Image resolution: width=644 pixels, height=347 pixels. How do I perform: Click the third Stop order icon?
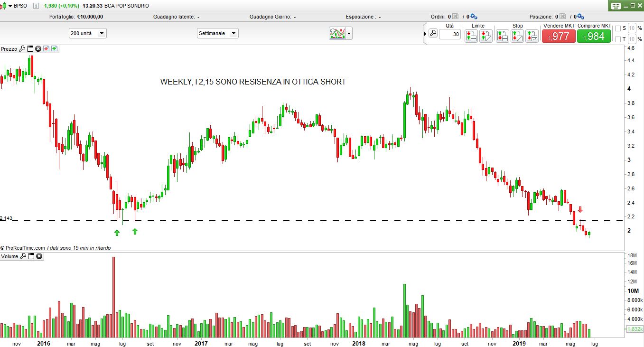[x=532, y=36]
